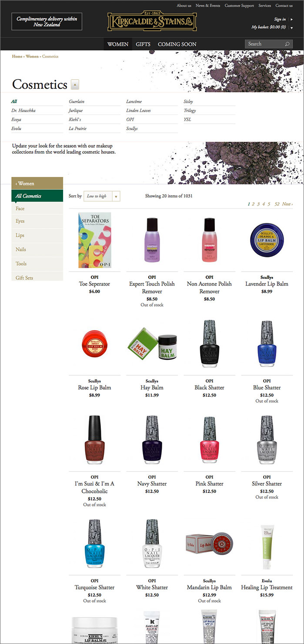The image size is (304, 644).
Task: Open the Lavender Lip Balm thumbnail
Action: tap(267, 240)
